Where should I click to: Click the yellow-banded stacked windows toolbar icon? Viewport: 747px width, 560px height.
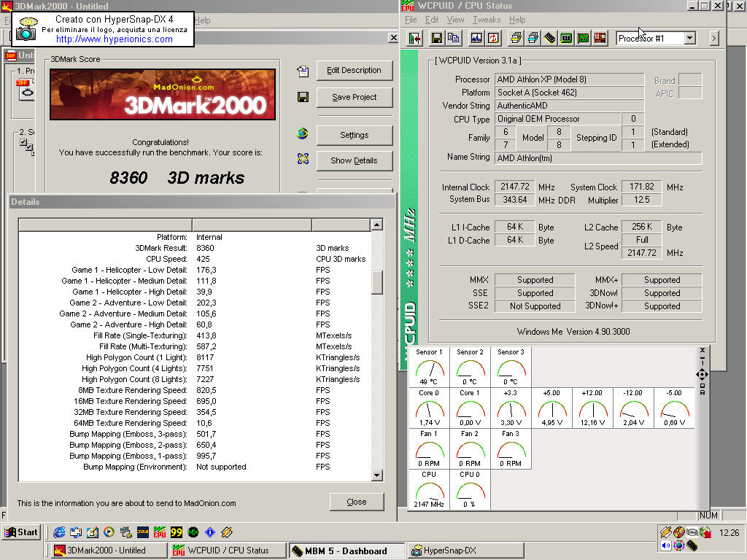coord(516,38)
